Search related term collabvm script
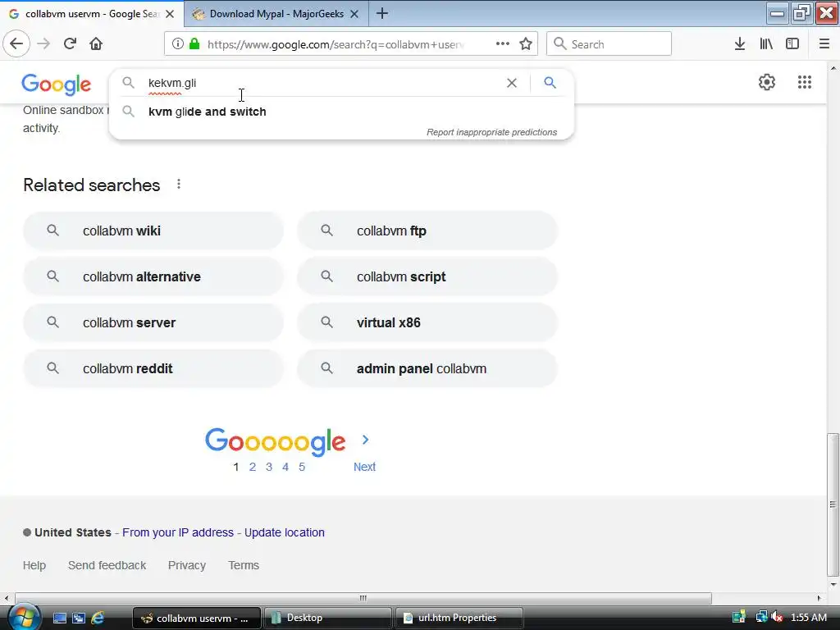Image resolution: width=840 pixels, height=630 pixels. [x=427, y=277]
